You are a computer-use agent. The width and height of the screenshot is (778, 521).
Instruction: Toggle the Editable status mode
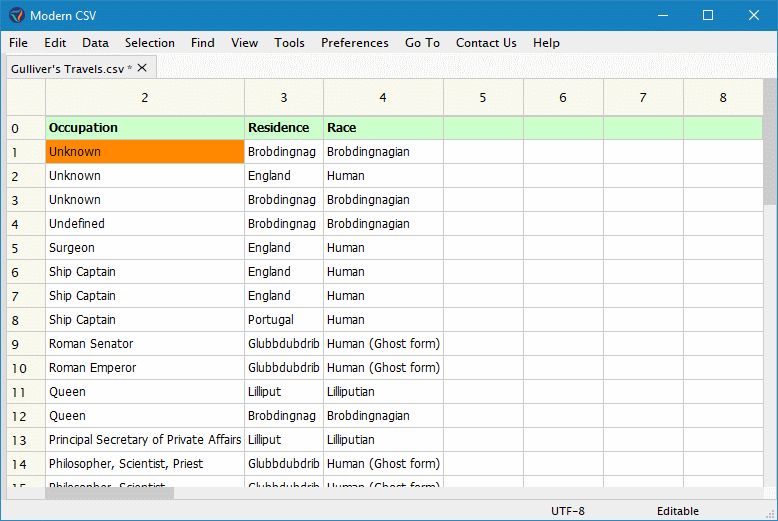(x=678, y=511)
